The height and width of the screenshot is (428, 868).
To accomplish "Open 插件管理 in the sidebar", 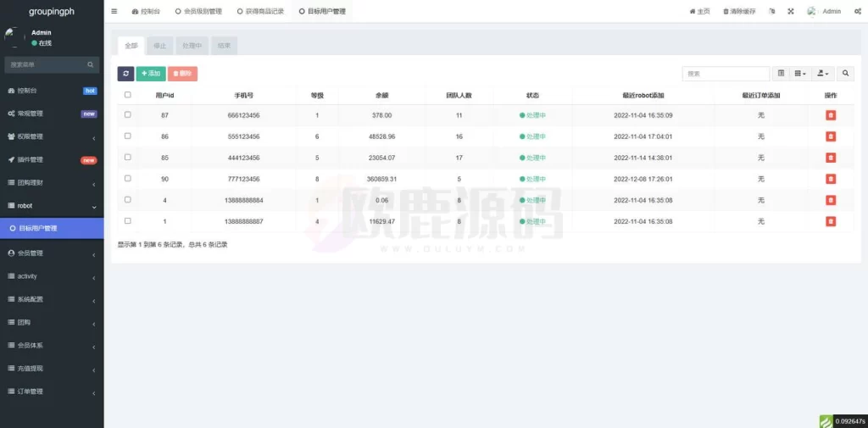I will 52,159.
